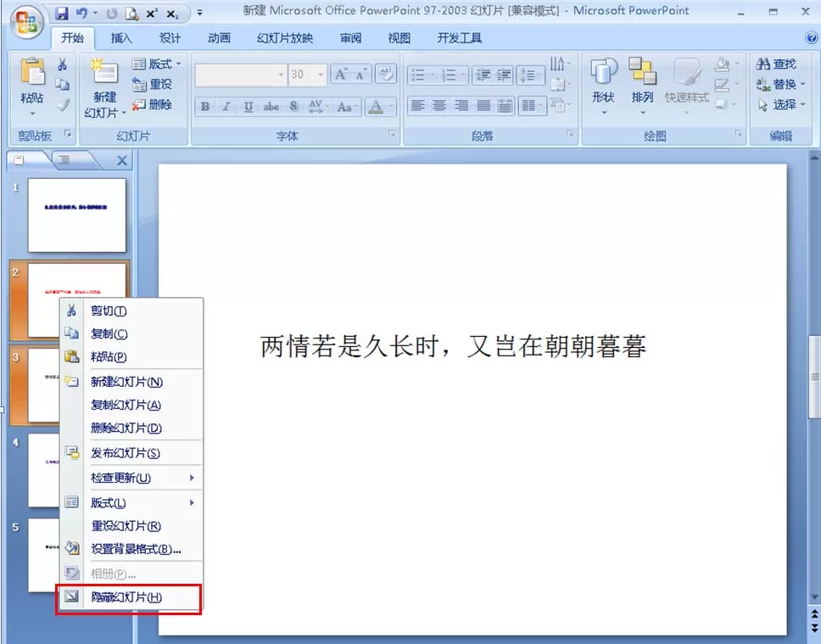Select slide 1 thumbnail
This screenshot has width=821, height=644.
click(x=77, y=216)
